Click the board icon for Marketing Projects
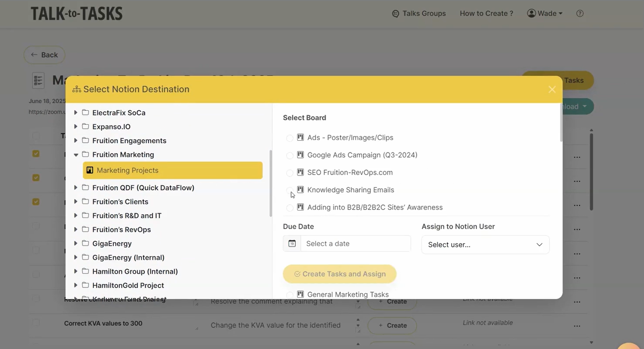644x349 pixels. pos(90,170)
